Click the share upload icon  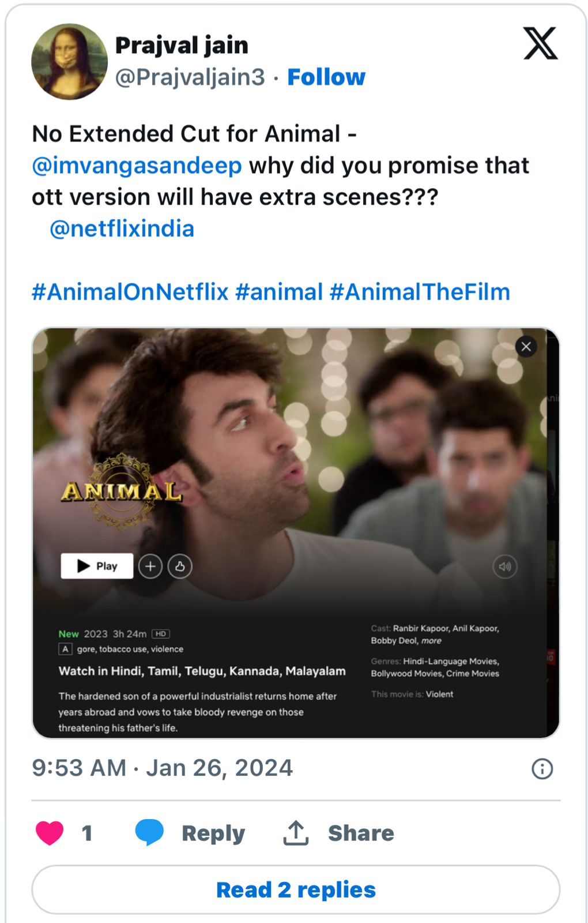pyautogui.click(x=296, y=833)
